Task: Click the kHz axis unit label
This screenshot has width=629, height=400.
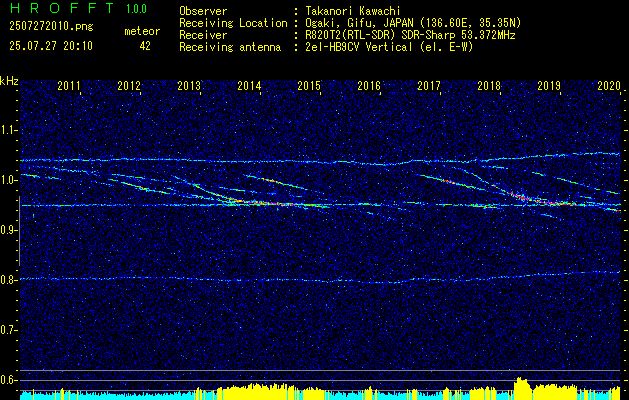Action: tap(9, 81)
